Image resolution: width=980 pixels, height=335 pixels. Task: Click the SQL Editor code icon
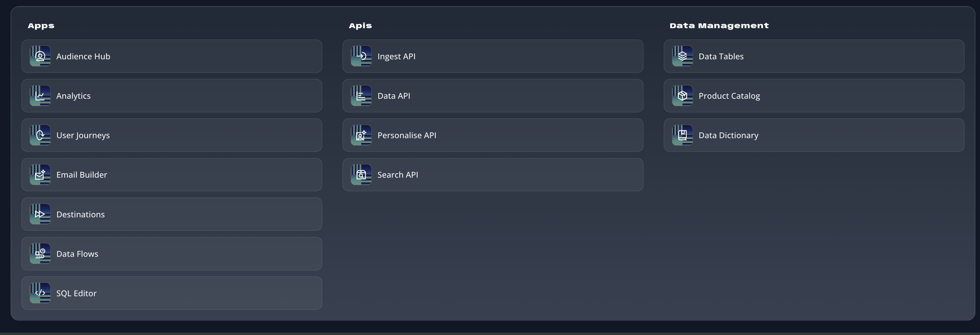(40, 293)
